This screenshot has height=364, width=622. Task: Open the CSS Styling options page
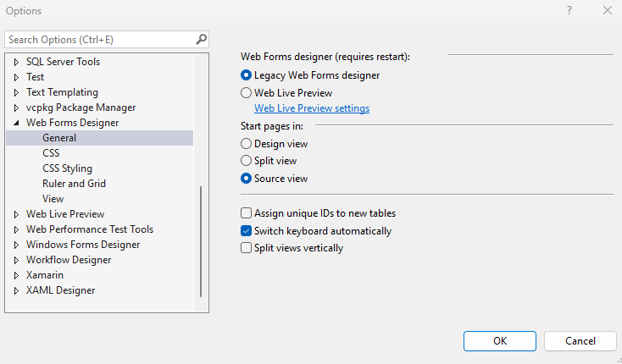(67, 168)
